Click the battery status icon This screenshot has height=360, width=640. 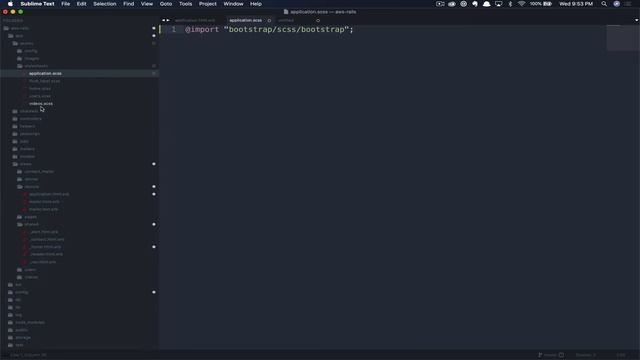547,4
